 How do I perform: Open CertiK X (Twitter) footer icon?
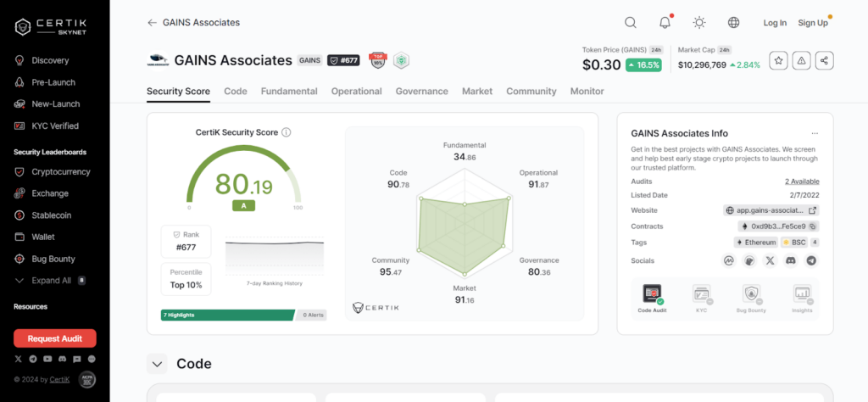point(19,359)
